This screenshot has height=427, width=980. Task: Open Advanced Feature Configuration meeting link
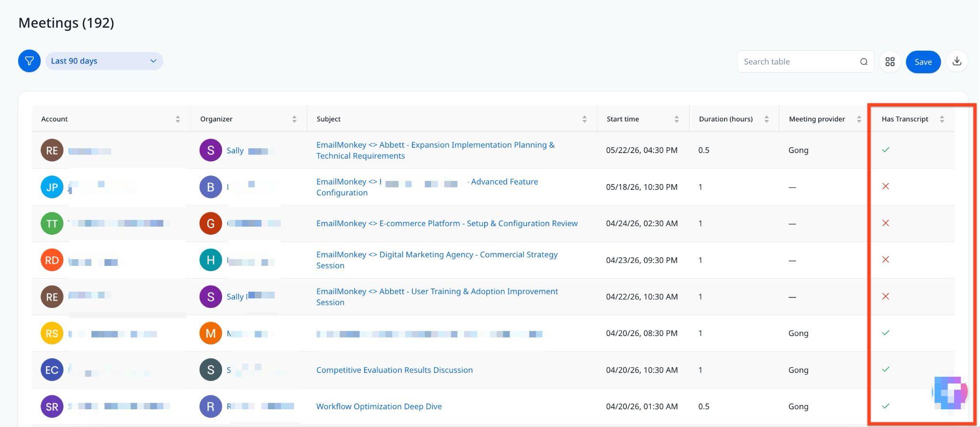[x=427, y=187]
